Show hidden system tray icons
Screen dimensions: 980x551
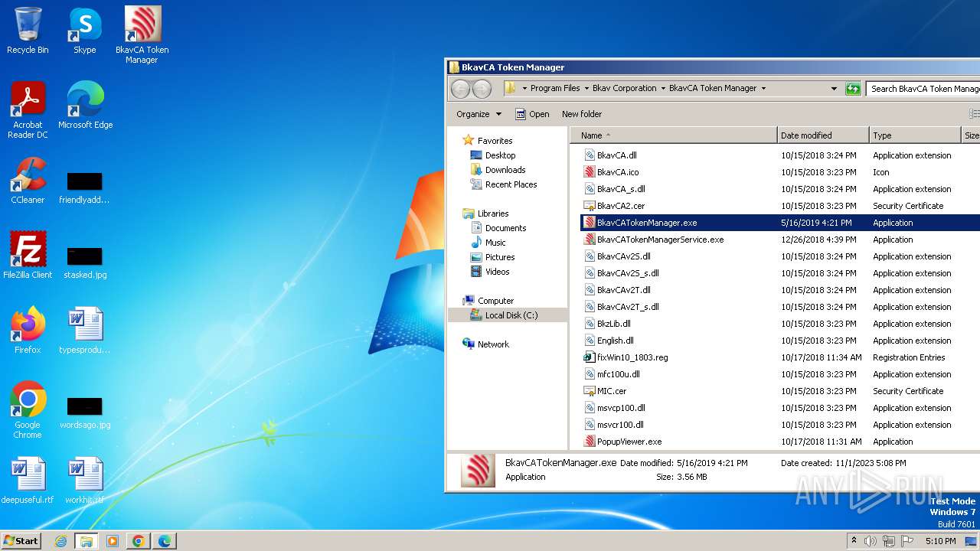click(854, 541)
